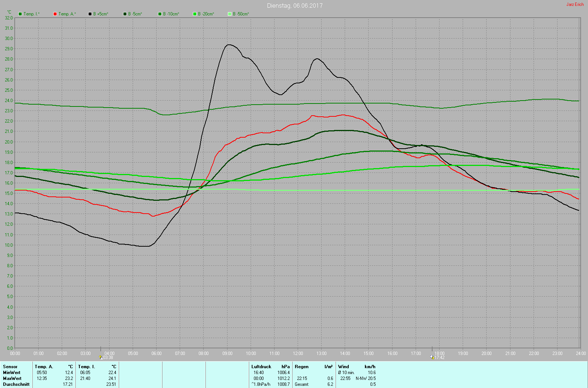Screen dimensions: 588x388
Task: Click the pressure maximum value "1012.2"
Action: pos(284,378)
